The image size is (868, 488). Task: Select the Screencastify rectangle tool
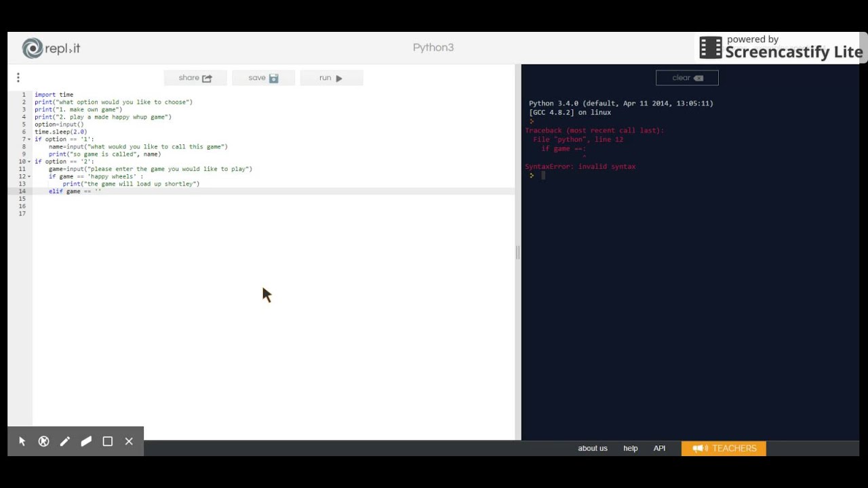(107, 441)
